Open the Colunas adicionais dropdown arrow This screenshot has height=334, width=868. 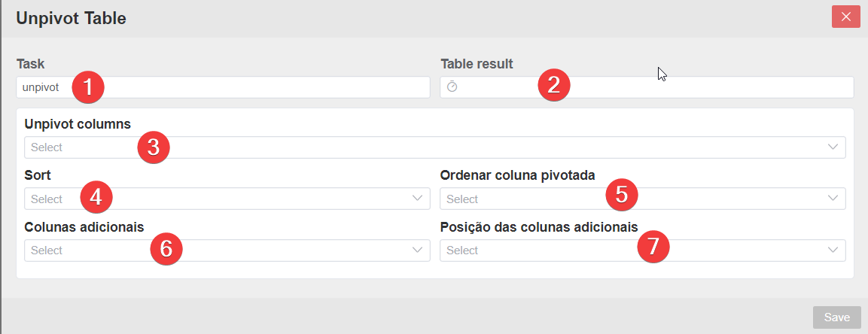[418, 250]
